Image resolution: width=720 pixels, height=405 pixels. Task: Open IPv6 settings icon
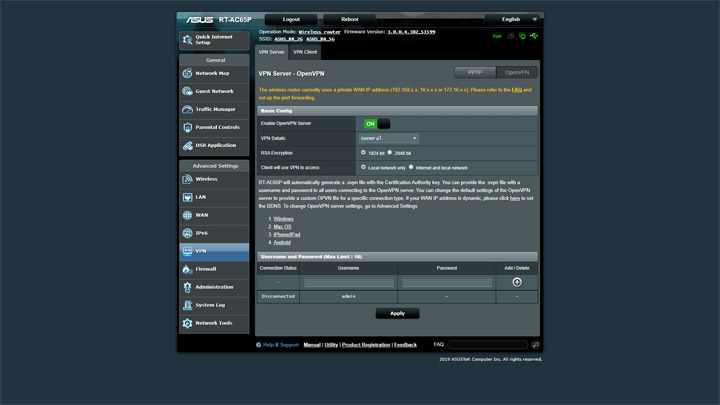[187, 233]
